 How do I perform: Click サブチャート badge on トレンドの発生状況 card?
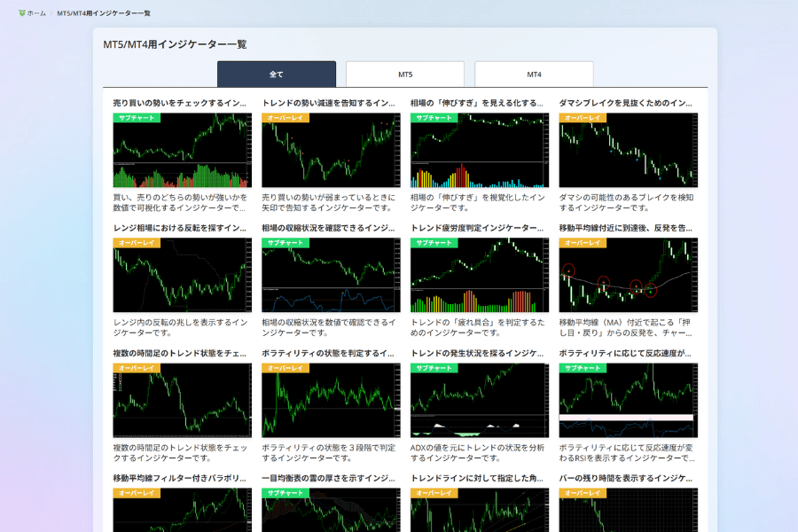pos(434,368)
